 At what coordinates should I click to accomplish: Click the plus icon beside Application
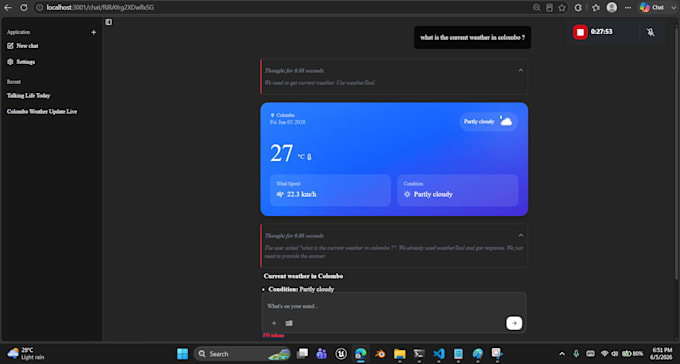93,32
